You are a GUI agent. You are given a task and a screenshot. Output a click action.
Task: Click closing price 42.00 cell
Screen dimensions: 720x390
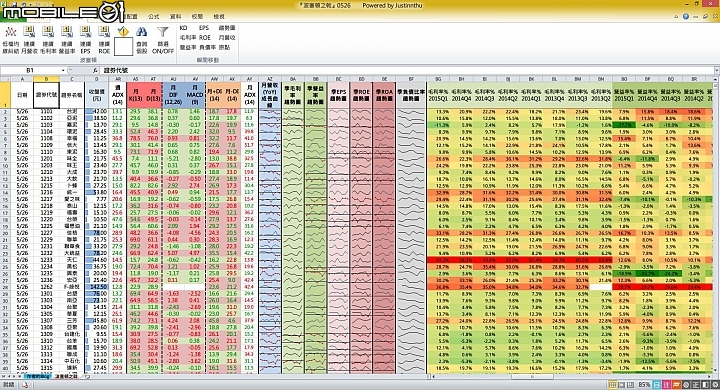96,112
